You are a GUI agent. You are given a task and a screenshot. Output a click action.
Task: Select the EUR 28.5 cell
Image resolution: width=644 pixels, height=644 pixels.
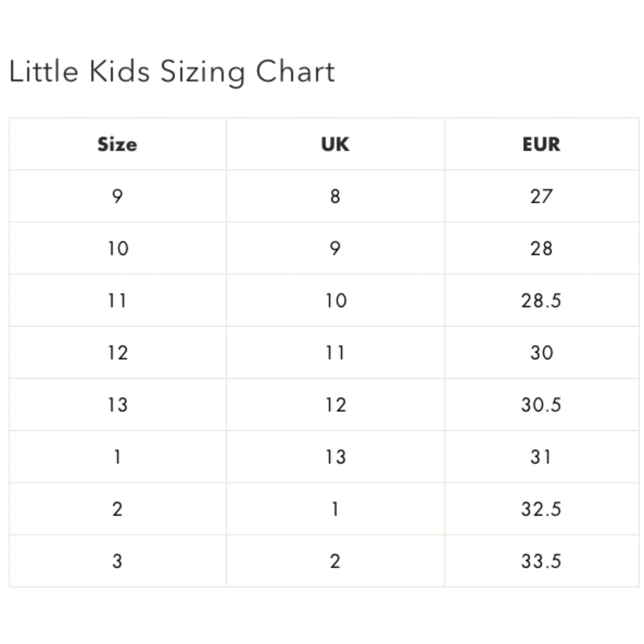pyautogui.click(x=541, y=301)
